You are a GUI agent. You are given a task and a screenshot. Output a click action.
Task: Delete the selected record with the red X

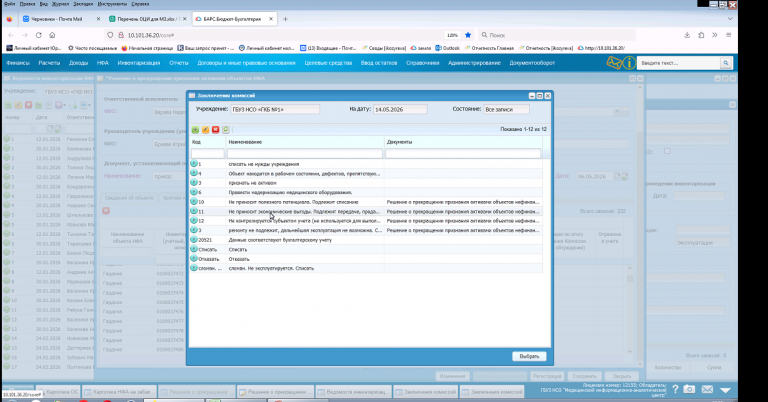point(216,130)
